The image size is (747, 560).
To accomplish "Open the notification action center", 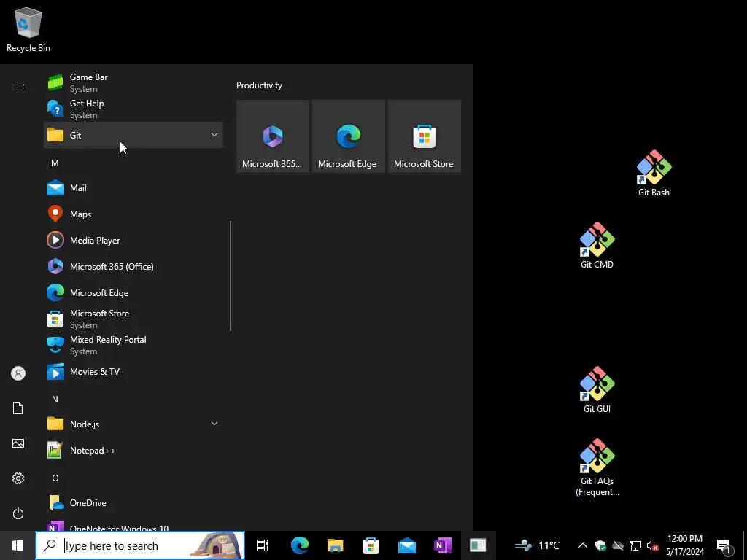I will pos(724,545).
